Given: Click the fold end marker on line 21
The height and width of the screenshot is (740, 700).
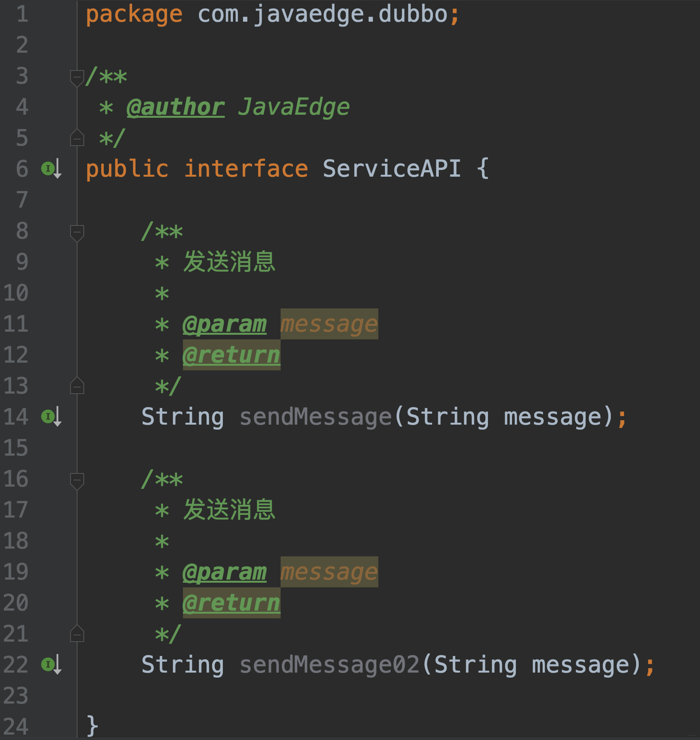Looking at the screenshot, I should pyautogui.click(x=77, y=634).
